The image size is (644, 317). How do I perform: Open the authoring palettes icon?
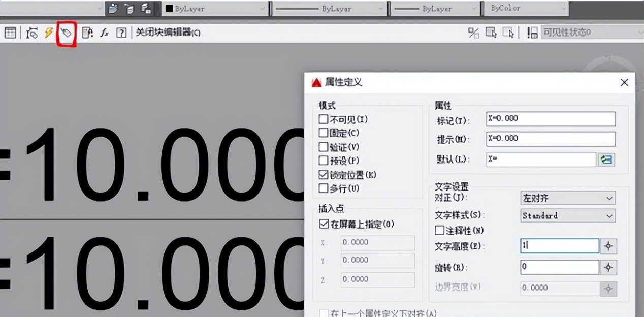[87, 33]
